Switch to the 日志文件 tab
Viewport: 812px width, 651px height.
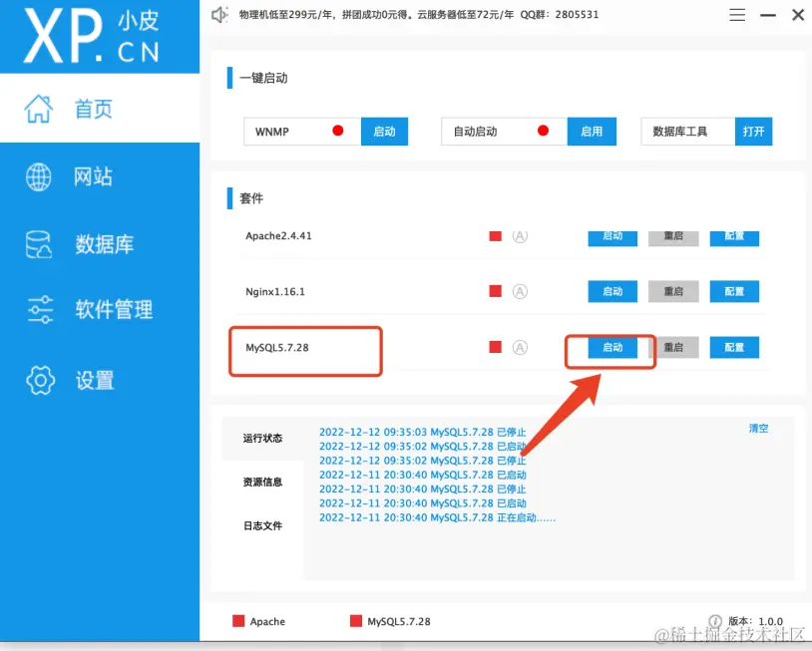tap(262, 526)
